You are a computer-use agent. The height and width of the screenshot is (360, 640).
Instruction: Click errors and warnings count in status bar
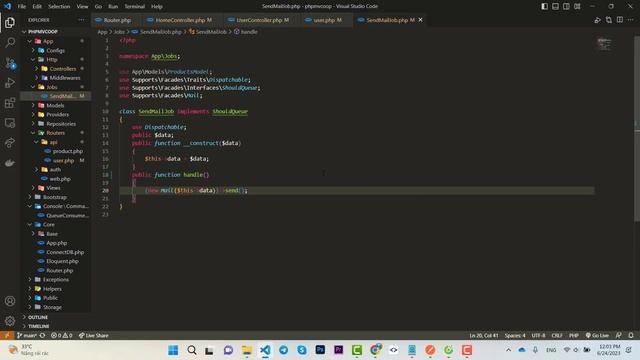62,336
